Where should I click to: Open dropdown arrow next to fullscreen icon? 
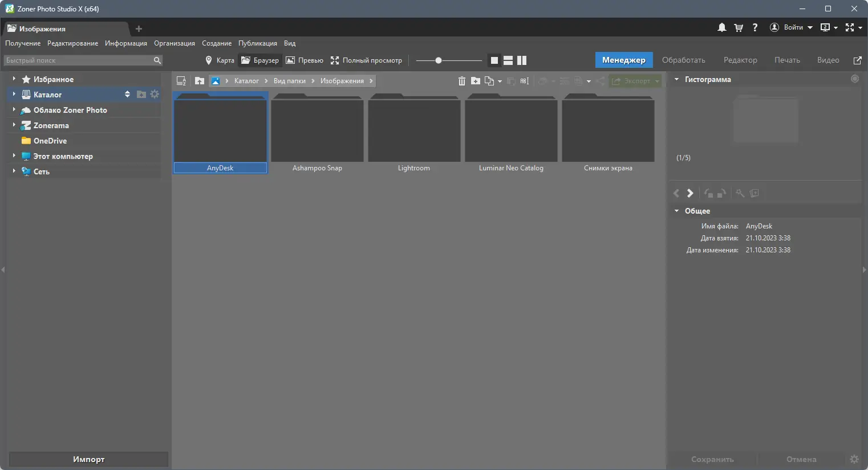pyautogui.click(x=861, y=27)
